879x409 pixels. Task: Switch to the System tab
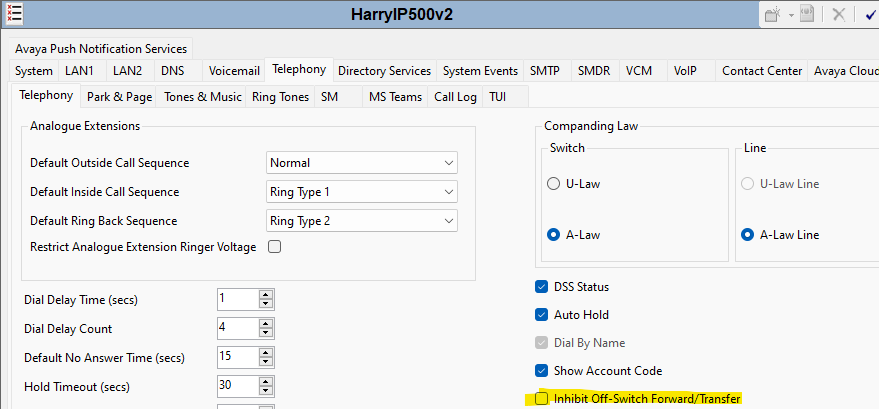click(x=34, y=71)
